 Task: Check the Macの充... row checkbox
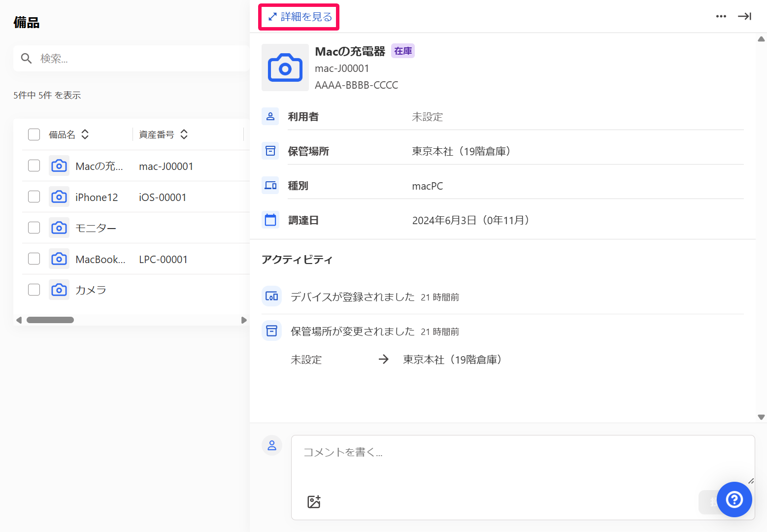pyautogui.click(x=34, y=166)
